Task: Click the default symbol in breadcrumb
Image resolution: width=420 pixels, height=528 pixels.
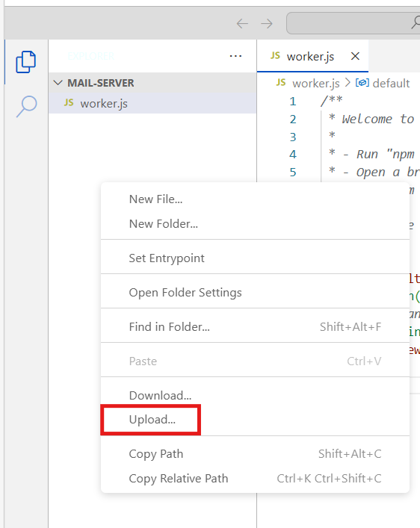Action: pos(391,83)
